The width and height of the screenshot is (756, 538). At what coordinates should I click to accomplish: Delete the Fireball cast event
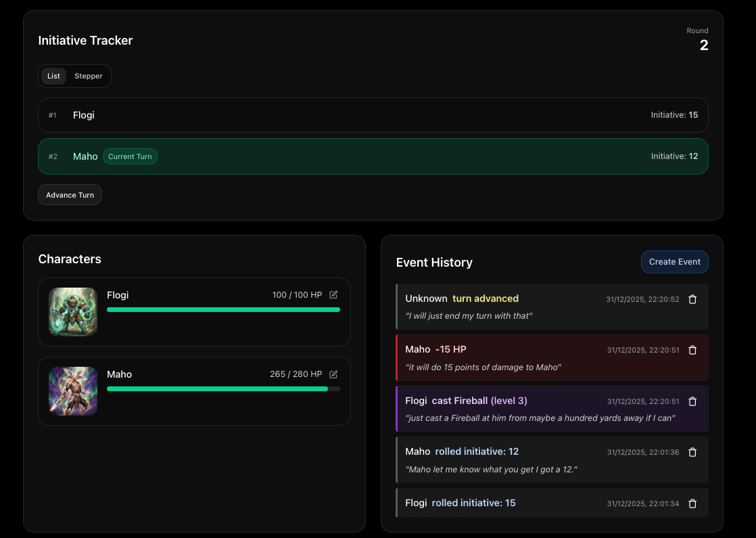tap(692, 401)
